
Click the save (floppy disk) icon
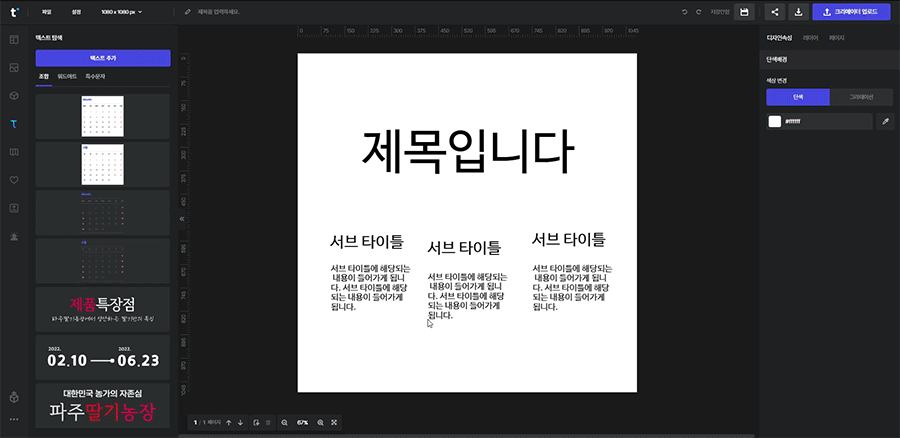point(743,12)
